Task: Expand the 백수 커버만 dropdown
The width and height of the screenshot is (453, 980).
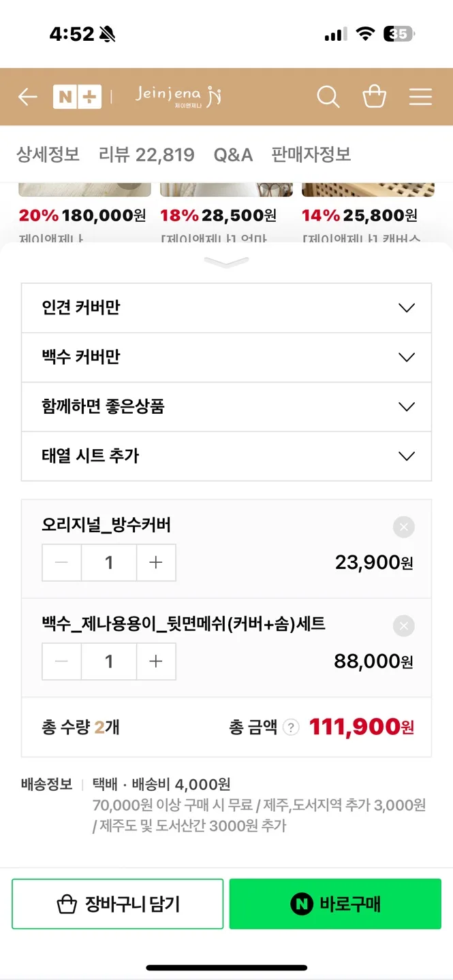Action: (226, 357)
